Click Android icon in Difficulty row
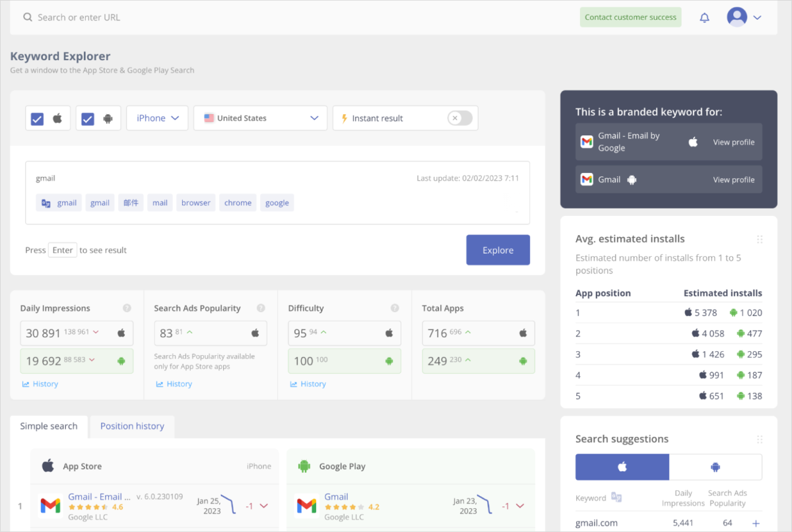The width and height of the screenshot is (792, 532). point(389,361)
